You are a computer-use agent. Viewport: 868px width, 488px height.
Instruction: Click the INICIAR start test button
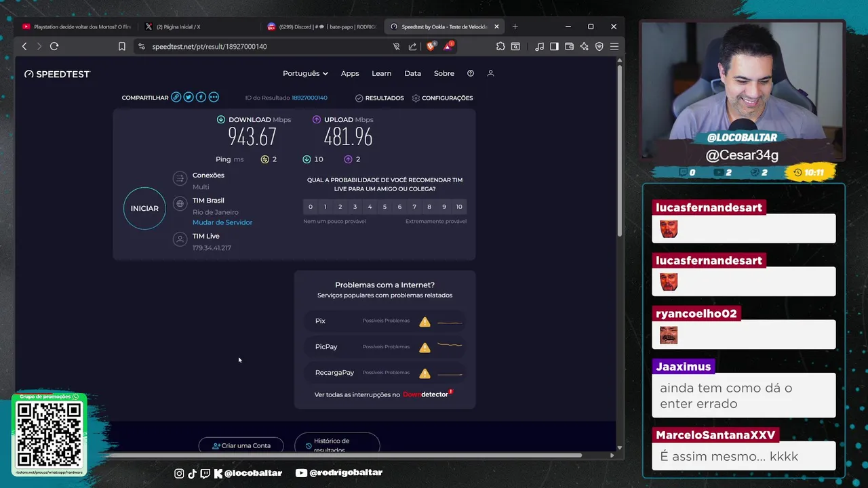[144, 208]
